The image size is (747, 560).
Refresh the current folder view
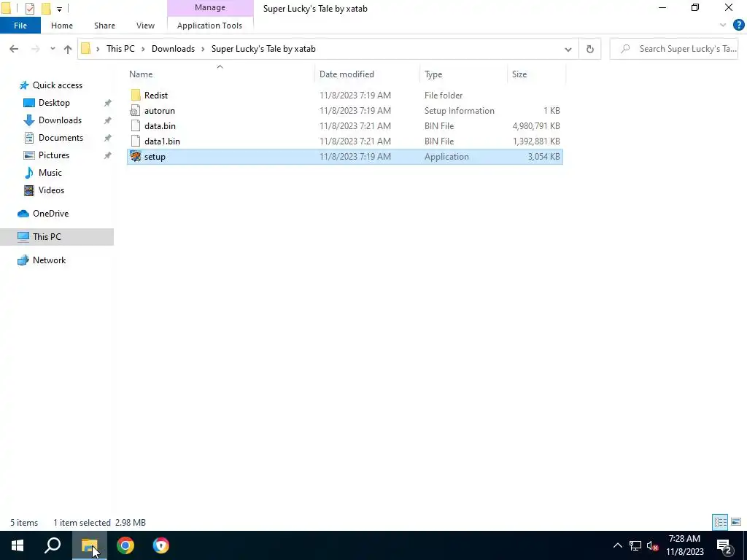(x=589, y=49)
